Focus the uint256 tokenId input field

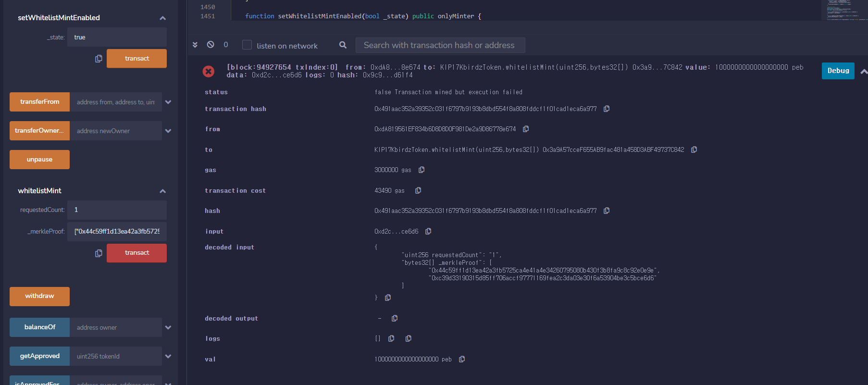click(116, 356)
